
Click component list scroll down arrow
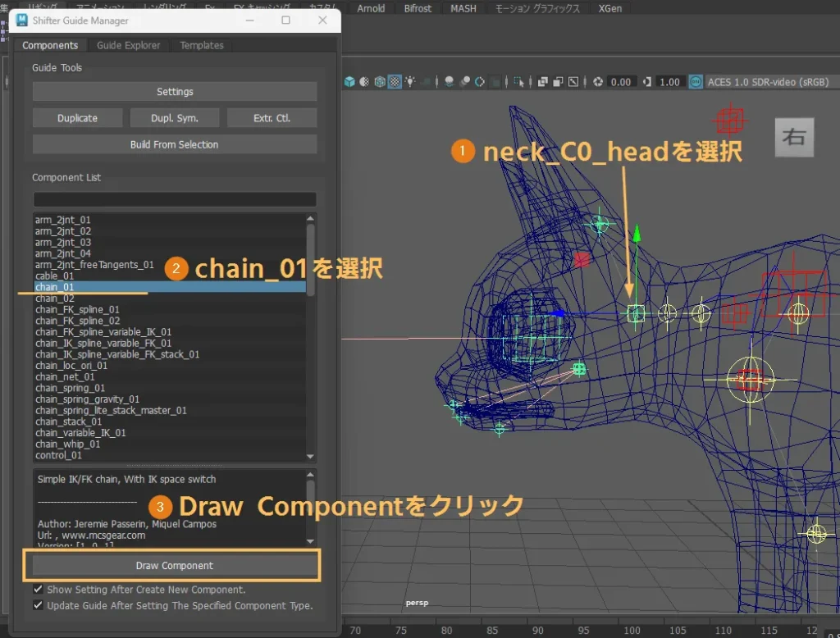[x=310, y=456]
